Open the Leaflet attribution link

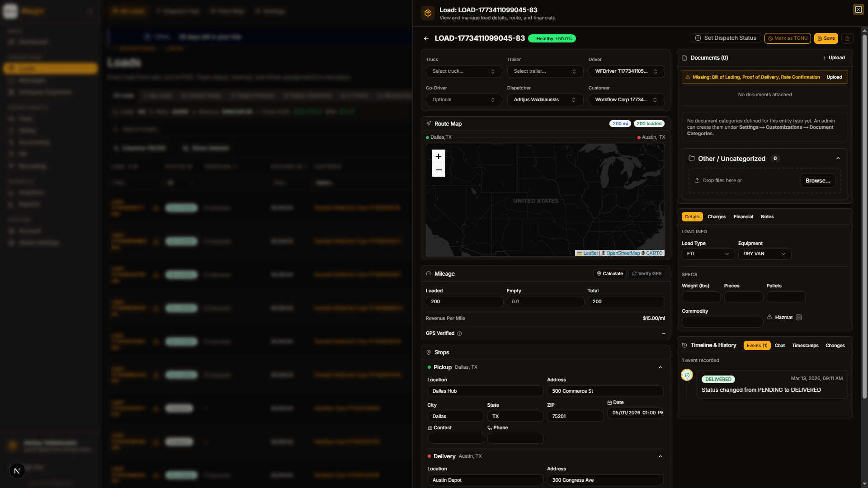click(x=587, y=253)
